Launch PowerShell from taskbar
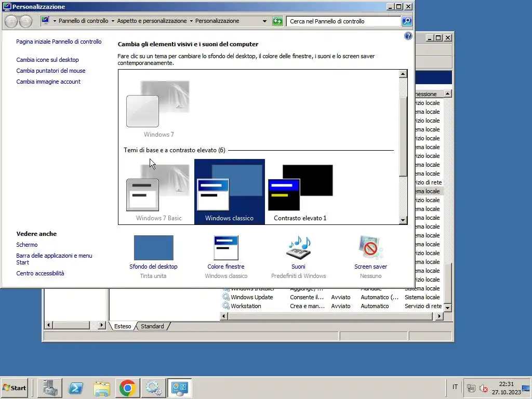The width and height of the screenshot is (532, 399). (76, 388)
